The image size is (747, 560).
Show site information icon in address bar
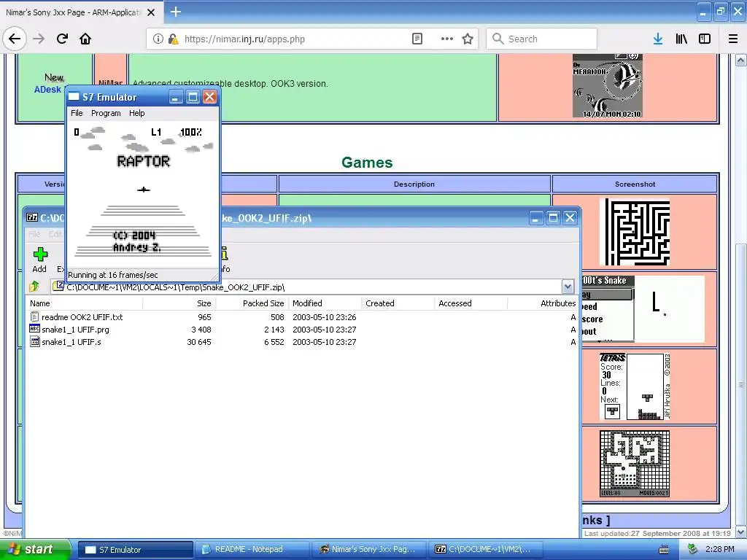coord(158,39)
